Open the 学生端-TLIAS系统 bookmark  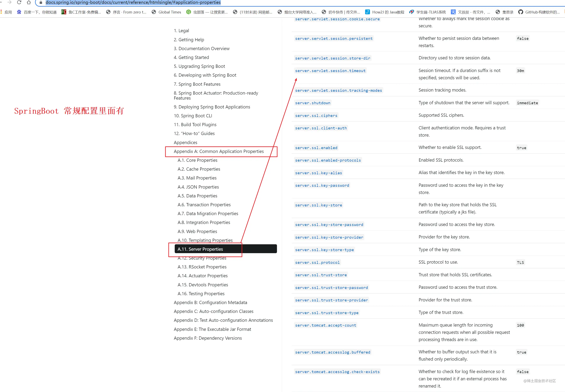tap(428, 12)
